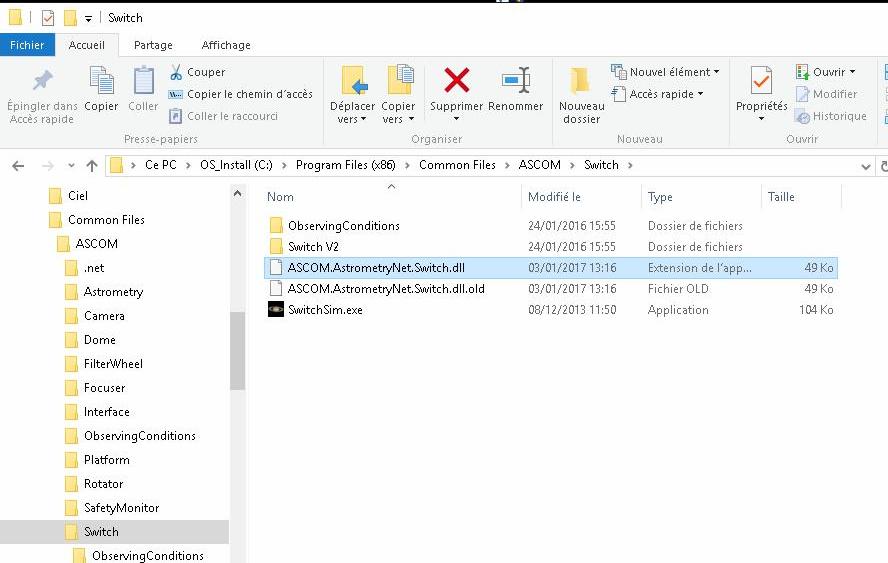Viewport: 888px width, 563px height.
Task: Switch to the Partage ribbon tab
Action: click(x=153, y=45)
